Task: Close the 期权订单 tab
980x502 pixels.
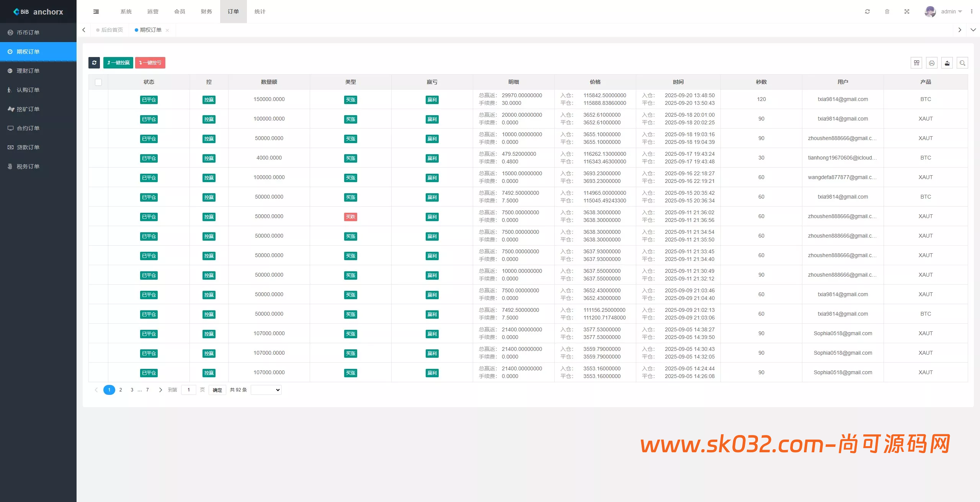Action: [167, 30]
